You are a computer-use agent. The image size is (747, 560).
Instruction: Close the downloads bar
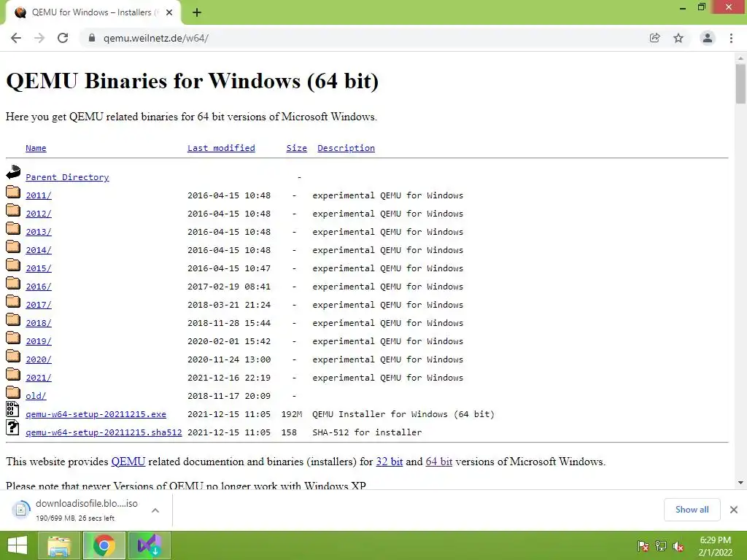[x=734, y=510]
